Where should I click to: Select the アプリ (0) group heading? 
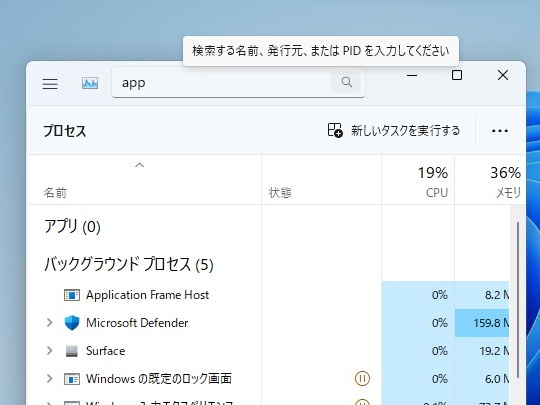pyautogui.click(x=72, y=227)
